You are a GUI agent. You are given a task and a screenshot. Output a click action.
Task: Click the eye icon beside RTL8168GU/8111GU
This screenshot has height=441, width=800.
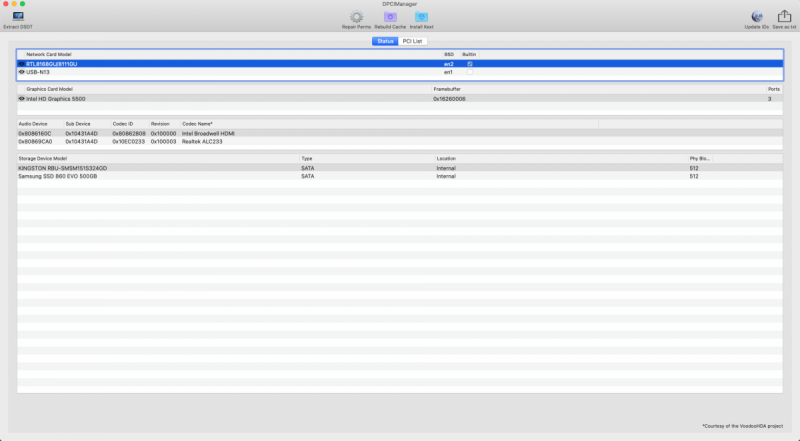click(x=21, y=64)
